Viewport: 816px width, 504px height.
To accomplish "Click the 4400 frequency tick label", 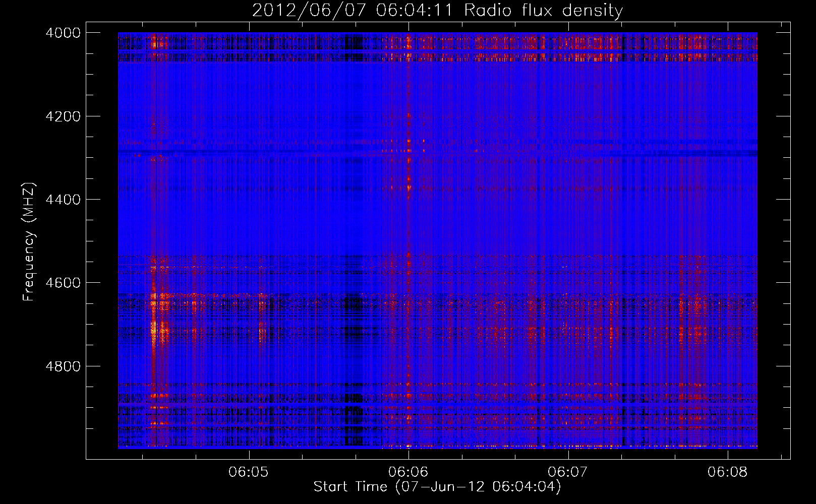I will (63, 200).
